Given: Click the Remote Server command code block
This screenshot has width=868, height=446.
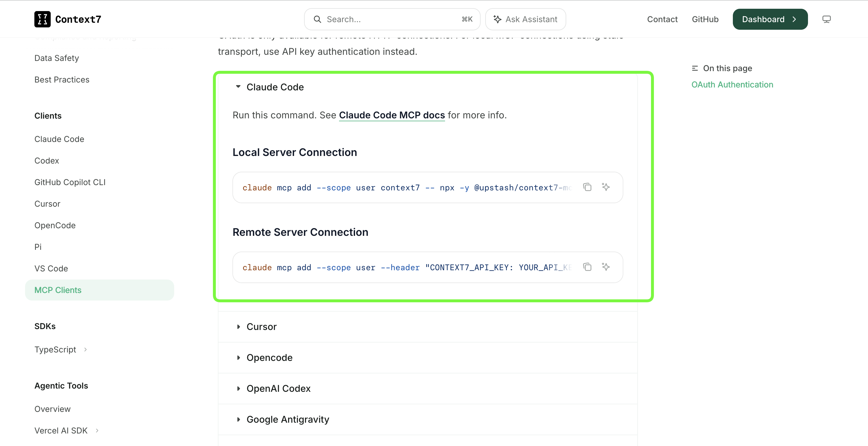Looking at the screenshot, I should (428, 267).
